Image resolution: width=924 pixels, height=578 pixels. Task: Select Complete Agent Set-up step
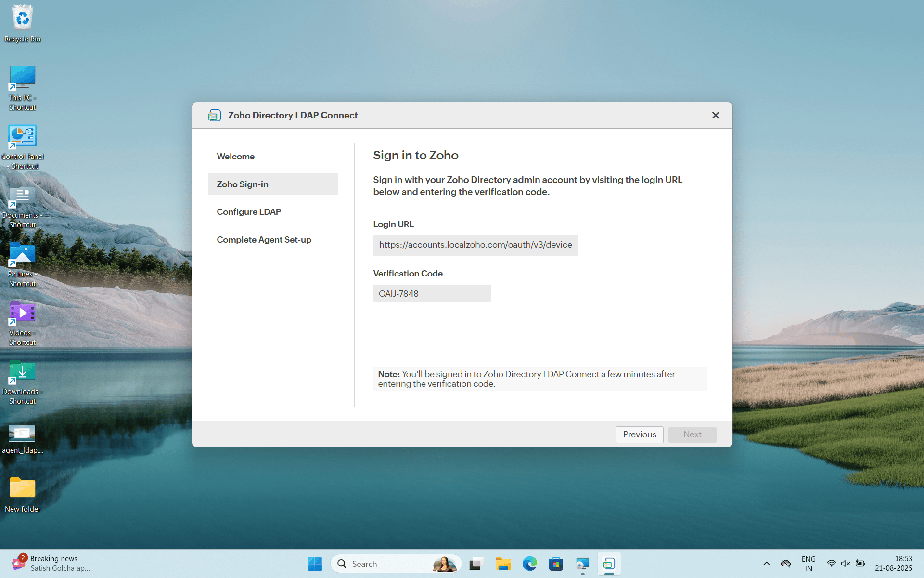tap(264, 240)
